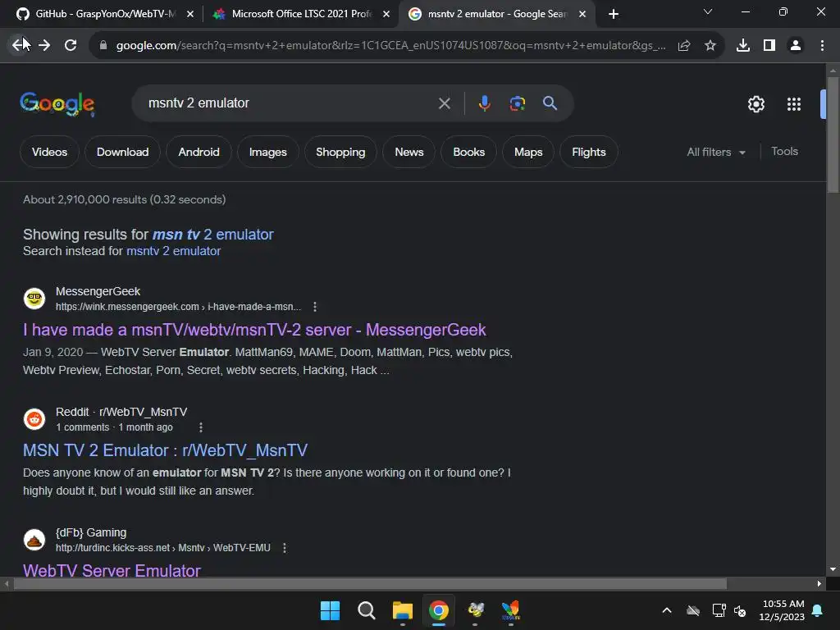Click the Chrome address bar URL
Screen dimensions: 840x630
click(x=390, y=46)
